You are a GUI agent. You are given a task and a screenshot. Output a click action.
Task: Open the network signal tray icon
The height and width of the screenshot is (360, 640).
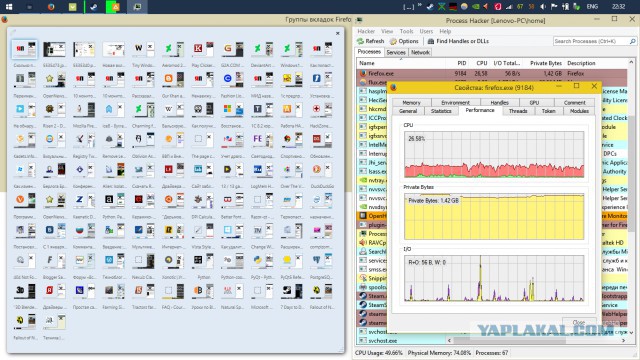(509, 7)
